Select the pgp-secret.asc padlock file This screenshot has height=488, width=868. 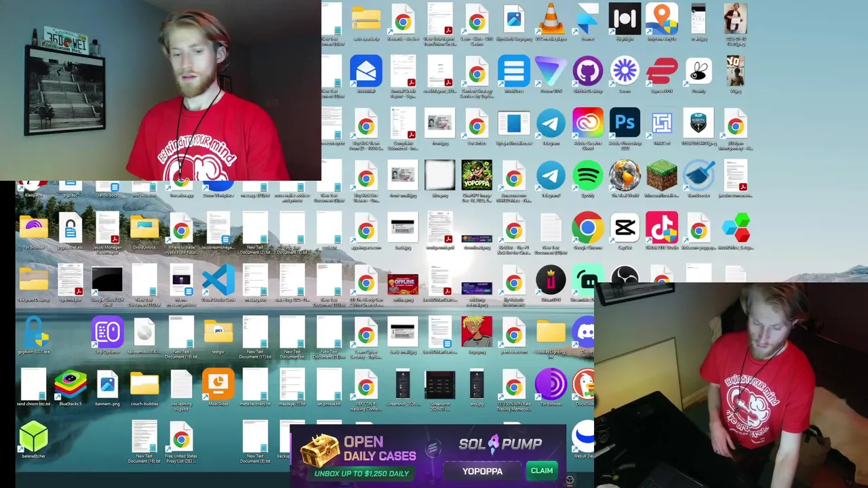coord(71,228)
